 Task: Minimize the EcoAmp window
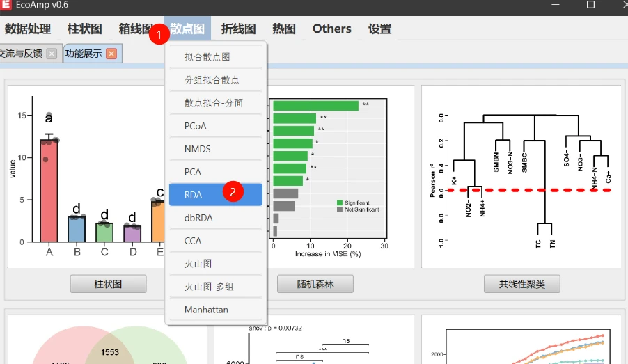click(x=555, y=4)
